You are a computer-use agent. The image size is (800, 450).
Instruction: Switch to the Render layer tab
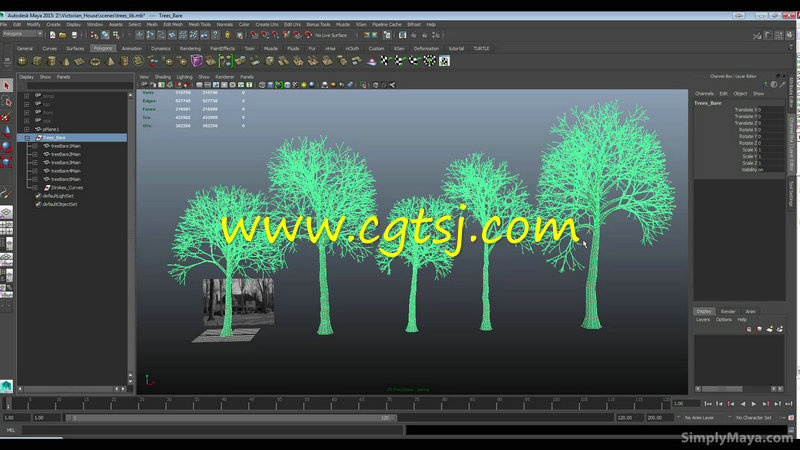tap(728, 311)
